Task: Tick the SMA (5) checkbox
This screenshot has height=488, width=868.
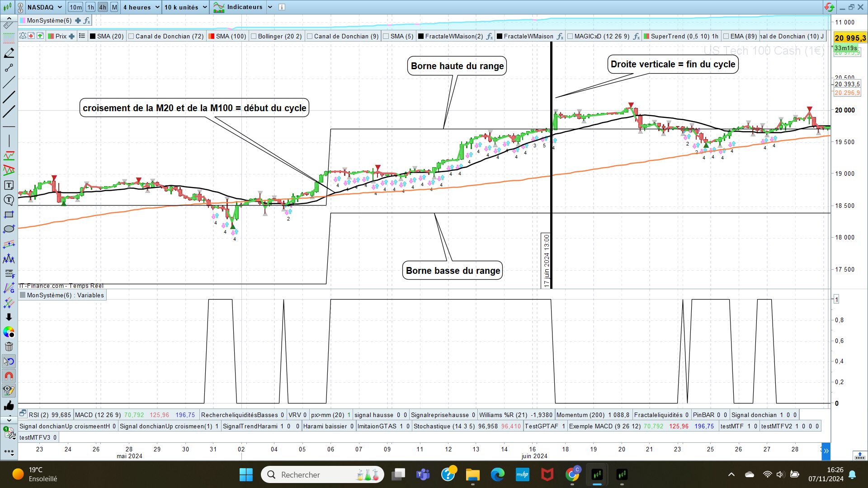Action: coord(386,37)
